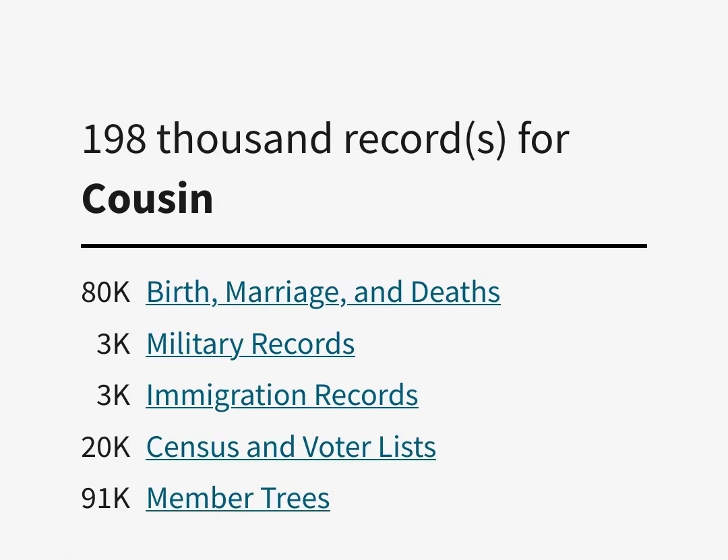Click the 91K count label
The width and height of the screenshot is (728, 560).
[x=106, y=498]
